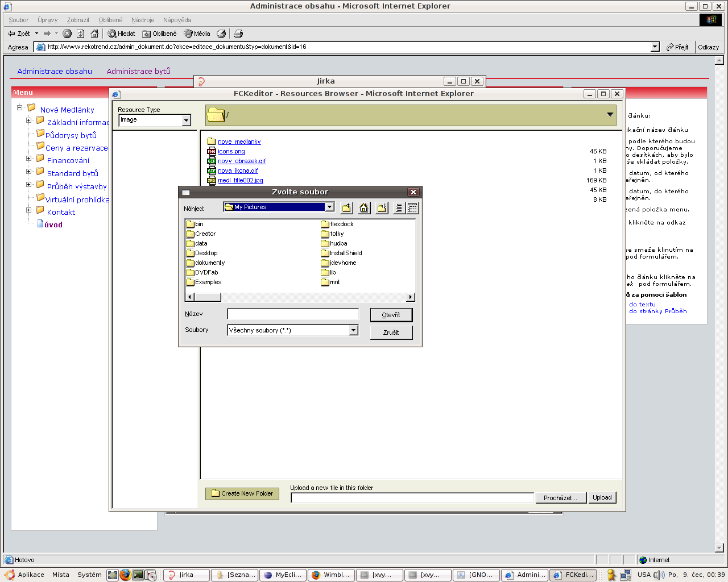Viewport: 728px width, 582px height.
Task: Open the Nástroje menu
Action: pos(143,20)
